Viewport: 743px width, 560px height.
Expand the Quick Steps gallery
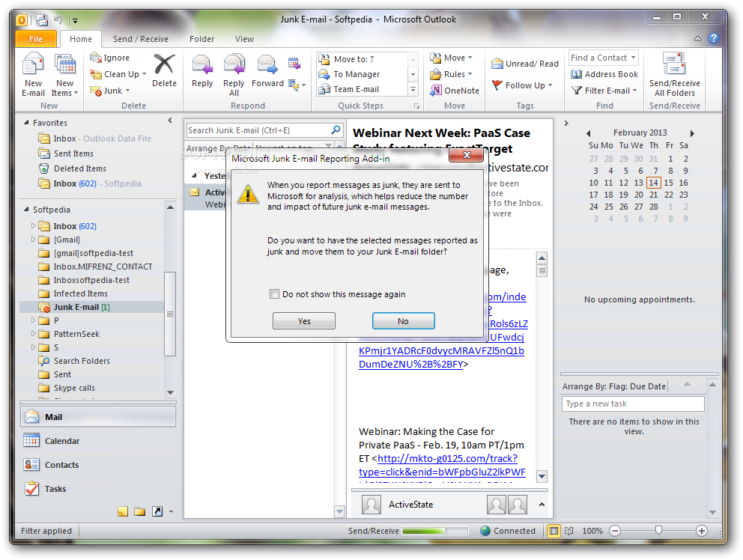pos(413,89)
